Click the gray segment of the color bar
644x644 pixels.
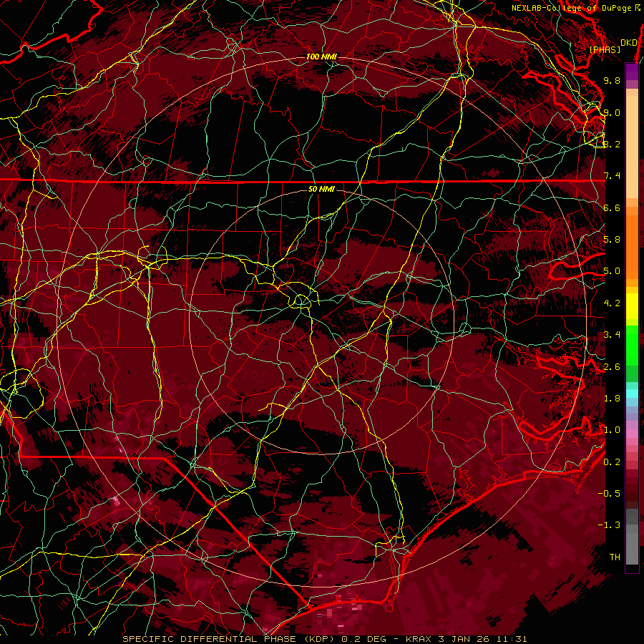click(632, 536)
